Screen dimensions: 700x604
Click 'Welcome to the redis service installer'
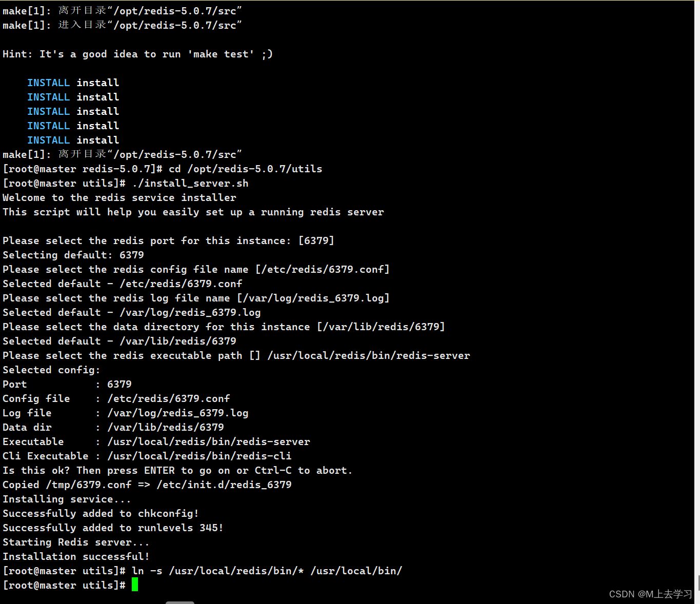119,197
